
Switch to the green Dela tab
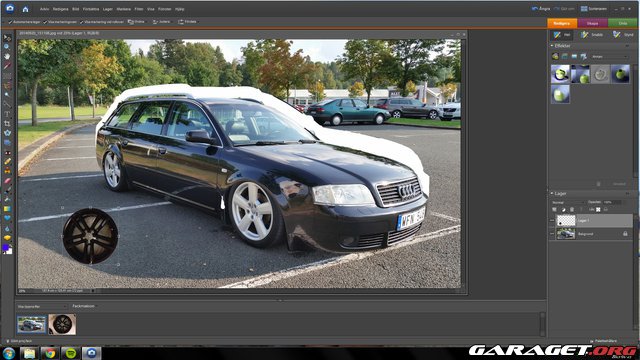622,23
